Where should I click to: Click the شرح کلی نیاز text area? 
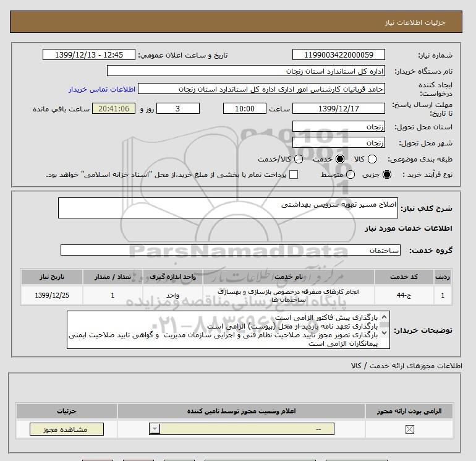[x=228, y=208]
